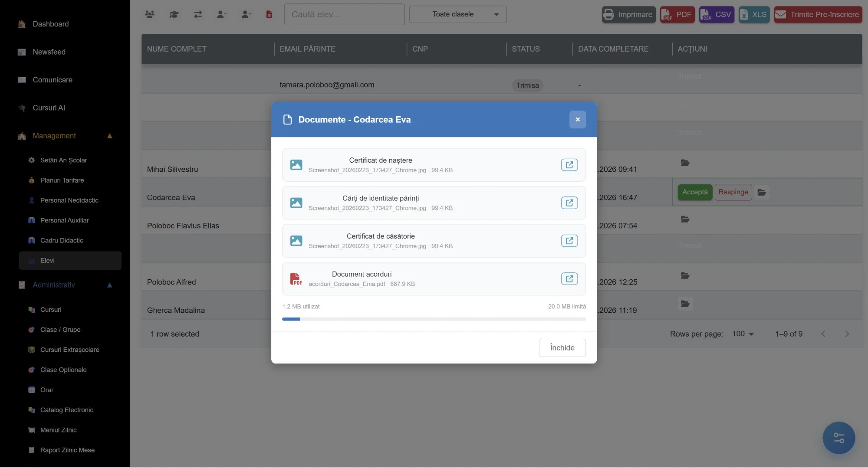Open Certificat de naștere in new tab

point(569,165)
